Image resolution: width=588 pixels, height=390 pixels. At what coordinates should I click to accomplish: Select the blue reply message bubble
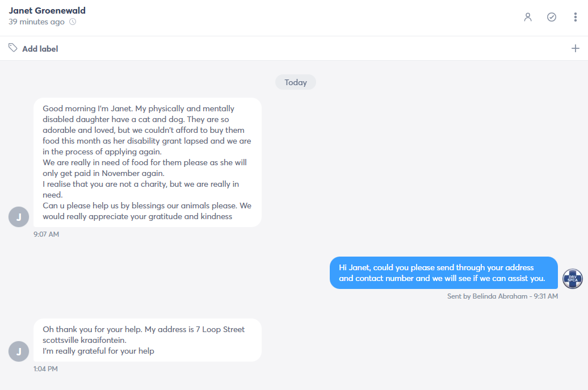[444, 273]
